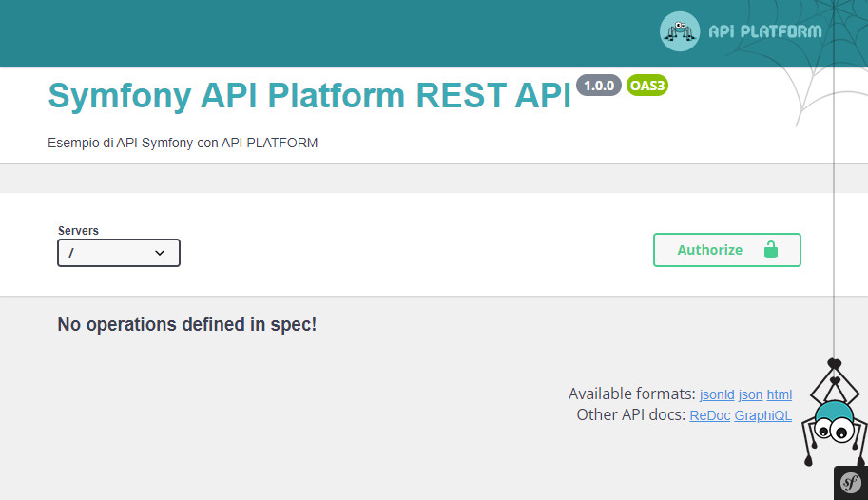Open the html format link
This screenshot has width=868, height=500.
click(x=779, y=394)
